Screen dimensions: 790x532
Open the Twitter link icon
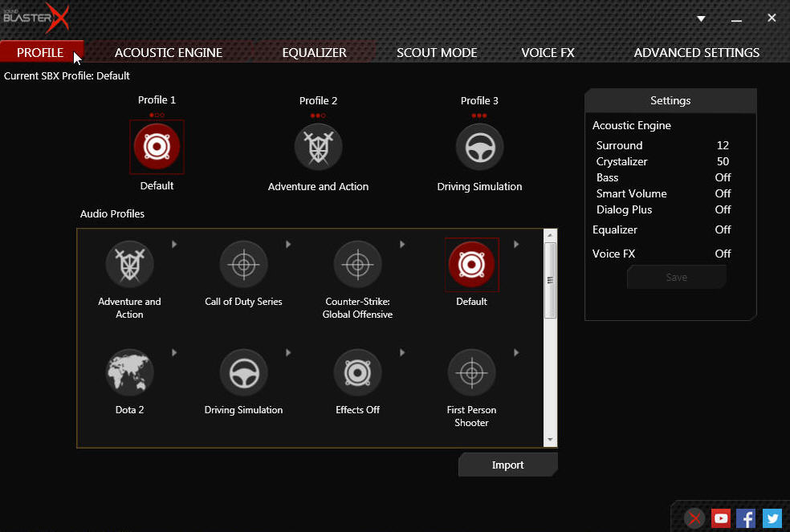click(772, 518)
